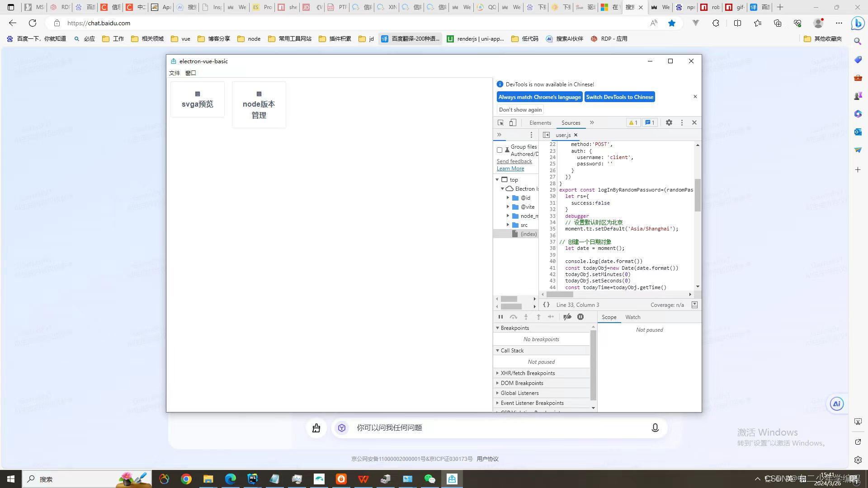Switch to the Elements tab

pos(540,122)
